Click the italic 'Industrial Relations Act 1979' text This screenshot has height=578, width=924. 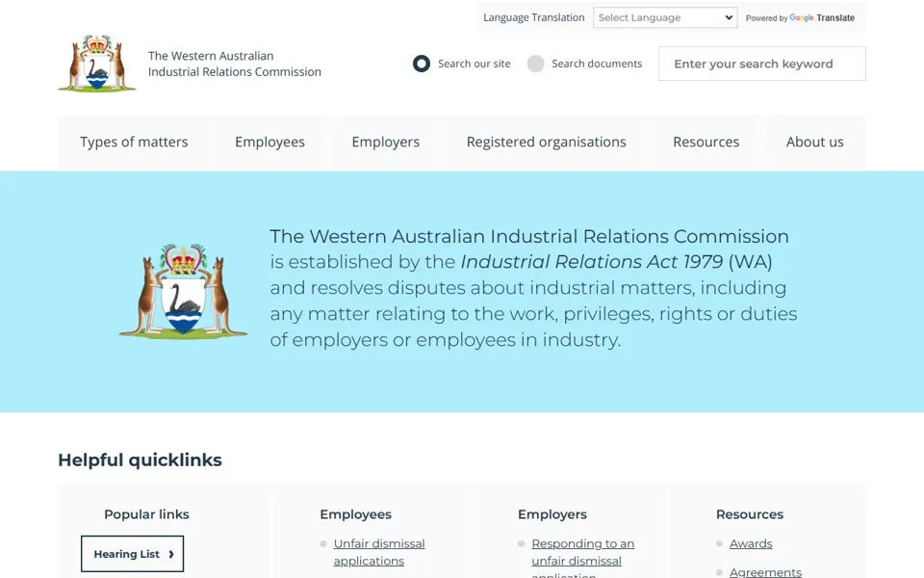pos(592,262)
